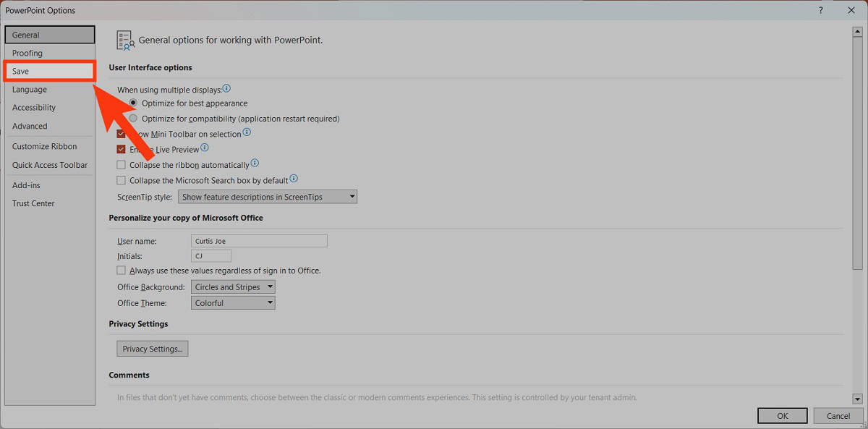Switch to the Advanced category
The width and height of the screenshot is (868, 429).
[30, 126]
